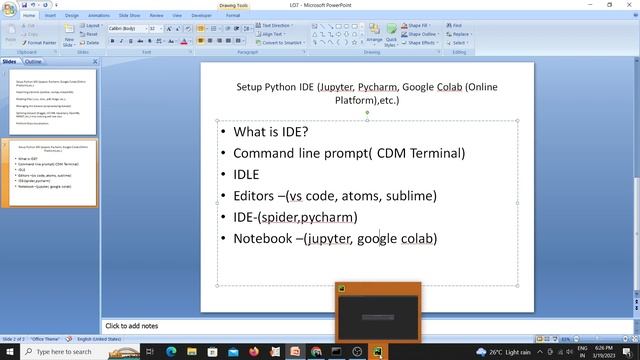Open the Review tab
Viewport: 640px width, 360px height.
point(156,16)
